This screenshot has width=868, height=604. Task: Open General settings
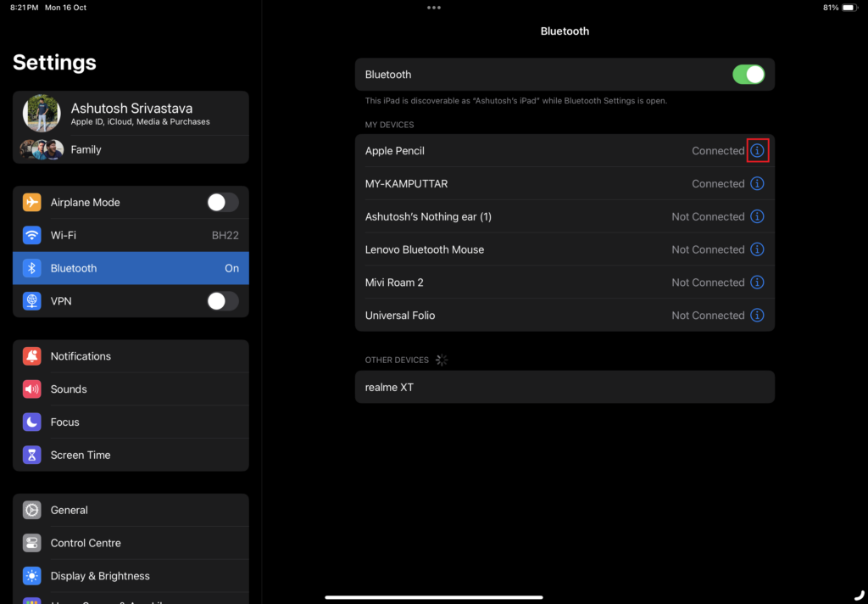131,510
